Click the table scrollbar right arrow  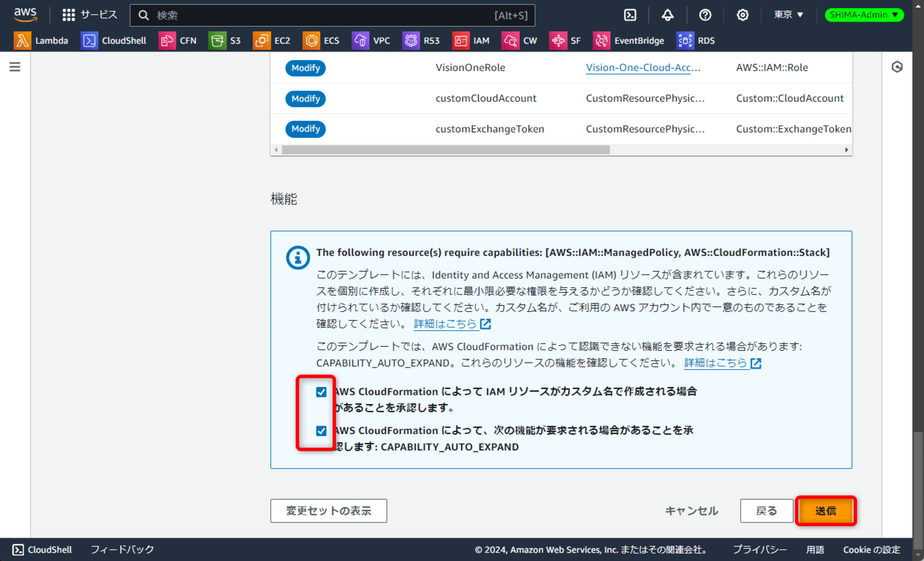pyautogui.click(x=846, y=150)
